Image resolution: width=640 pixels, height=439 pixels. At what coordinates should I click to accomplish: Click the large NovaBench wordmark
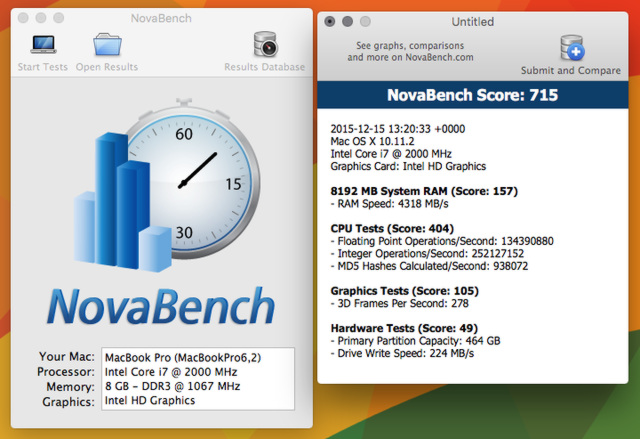point(161,306)
